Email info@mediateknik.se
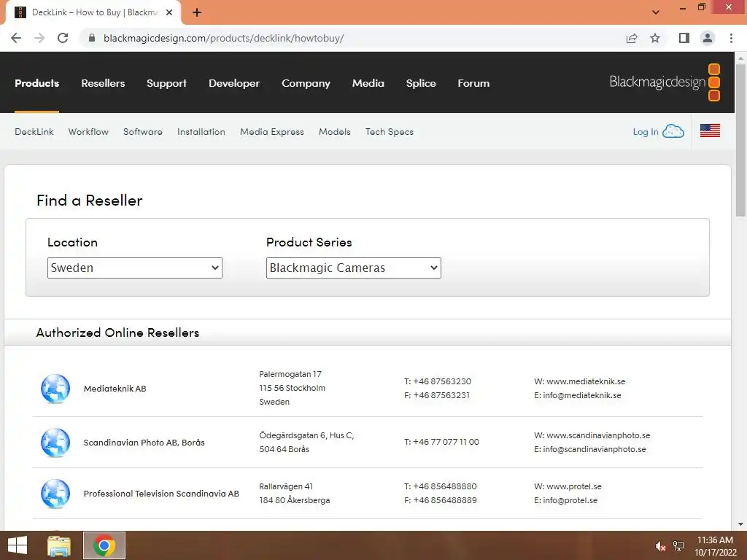This screenshot has width=747, height=560. click(581, 395)
